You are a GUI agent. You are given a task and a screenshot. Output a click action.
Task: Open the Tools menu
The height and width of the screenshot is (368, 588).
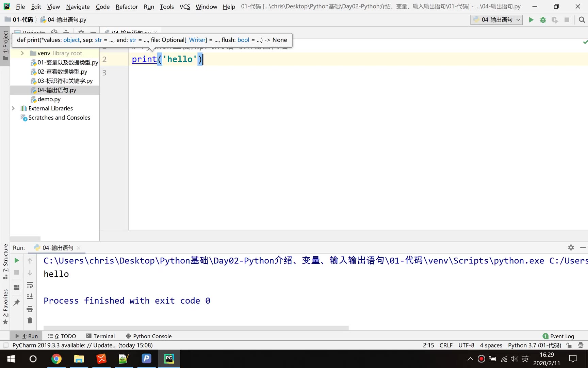tap(167, 6)
